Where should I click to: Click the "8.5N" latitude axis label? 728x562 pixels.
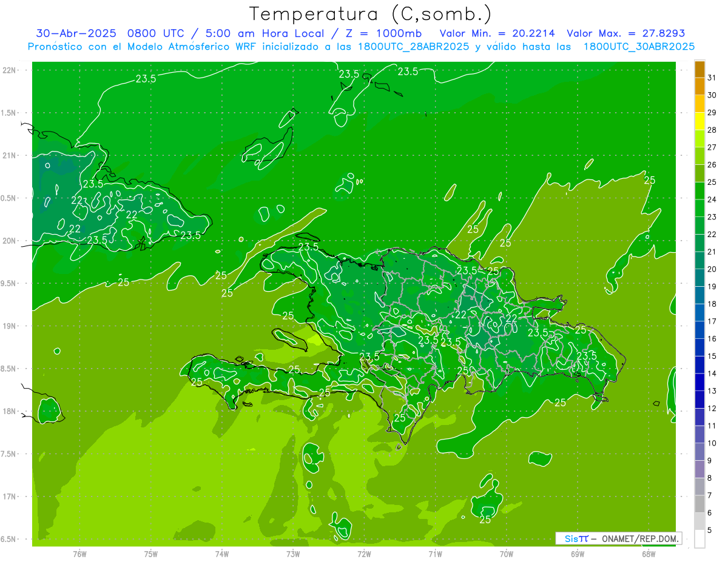(x=9, y=369)
